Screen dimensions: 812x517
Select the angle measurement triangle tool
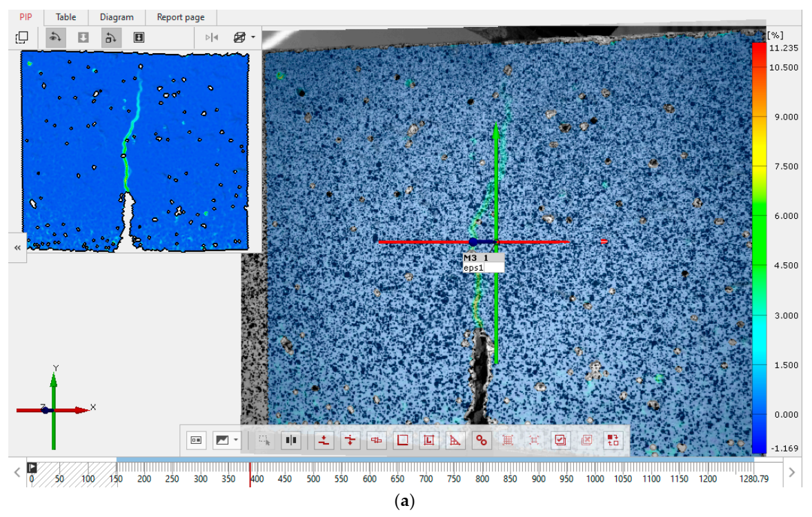[x=455, y=440]
